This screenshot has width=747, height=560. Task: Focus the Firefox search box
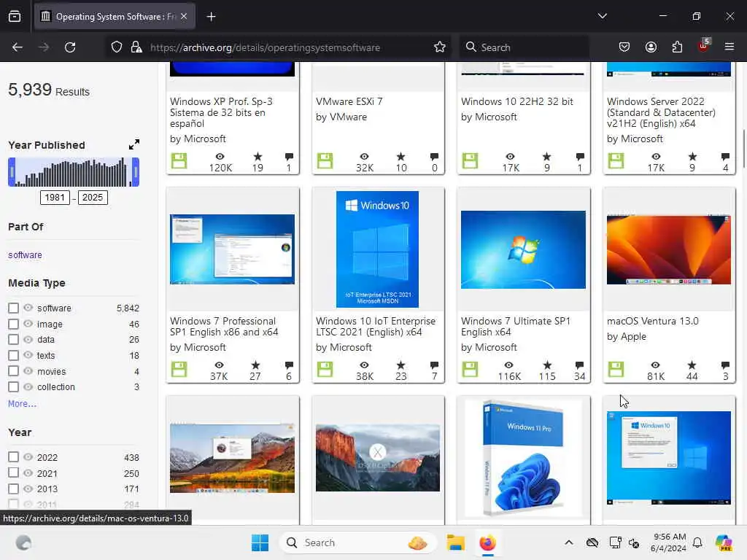[524, 47]
